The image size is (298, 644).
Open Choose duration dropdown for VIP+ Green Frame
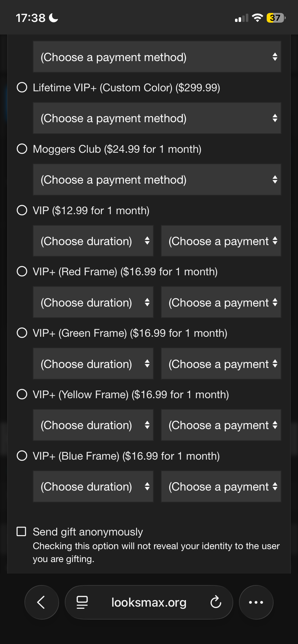point(93,364)
